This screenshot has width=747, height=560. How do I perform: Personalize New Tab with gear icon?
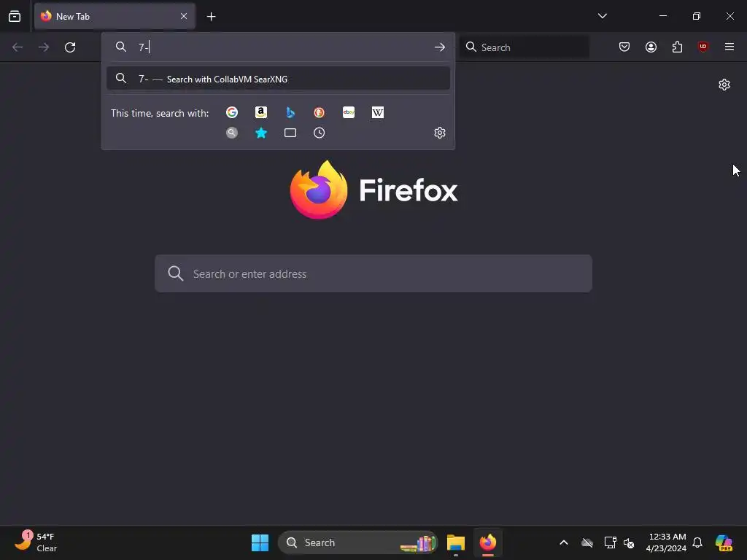(x=724, y=85)
